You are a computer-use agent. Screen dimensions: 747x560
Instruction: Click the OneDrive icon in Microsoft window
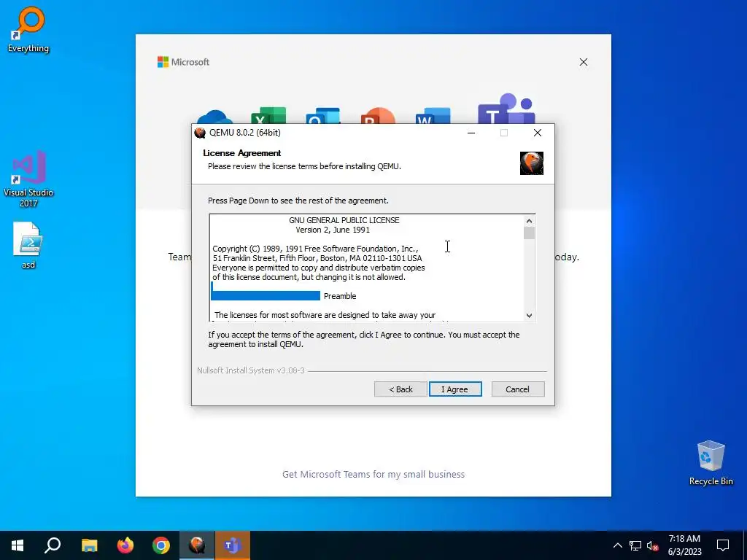[x=215, y=117]
